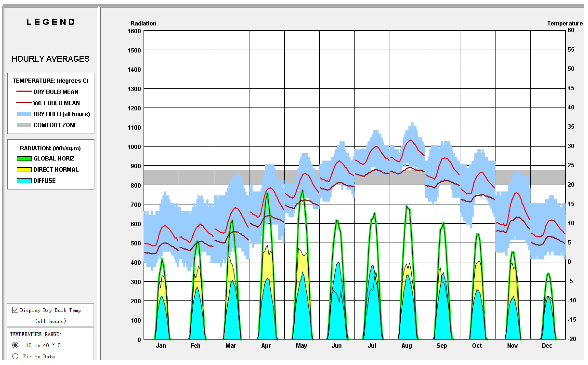Click the LEGEND panel title
This screenshot has height=365, width=588.
tap(51, 22)
